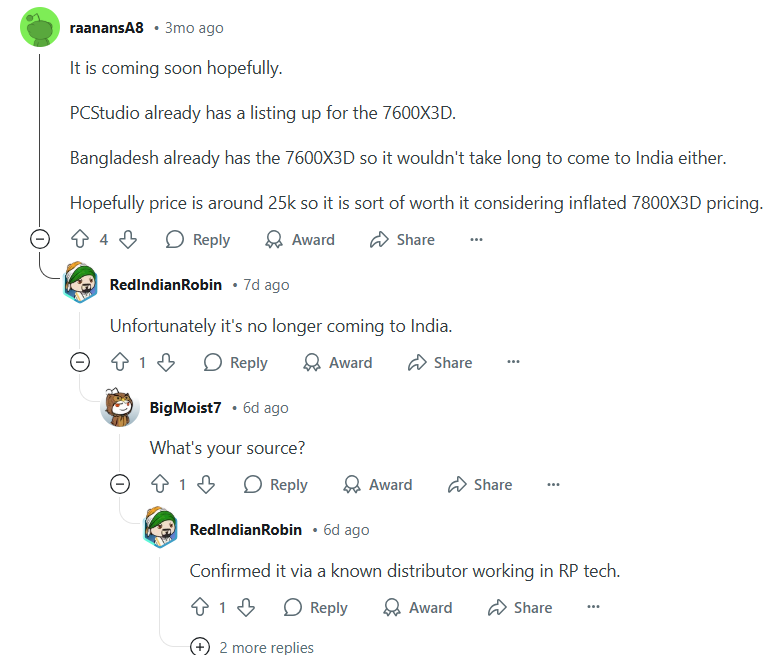The height and width of the screenshot is (655, 776).
Task: Collapse the thread at the "no longer coming" comment
Action: (x=80, y=362)
